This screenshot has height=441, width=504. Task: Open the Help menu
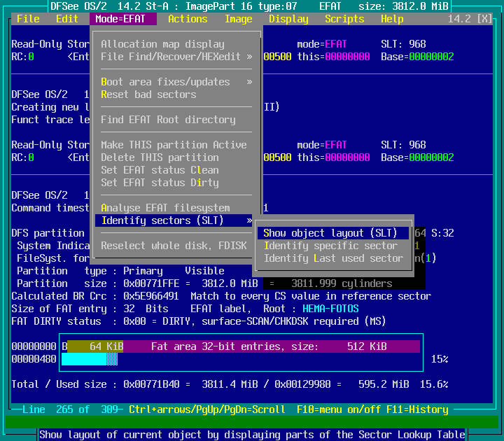coord(392,19)
